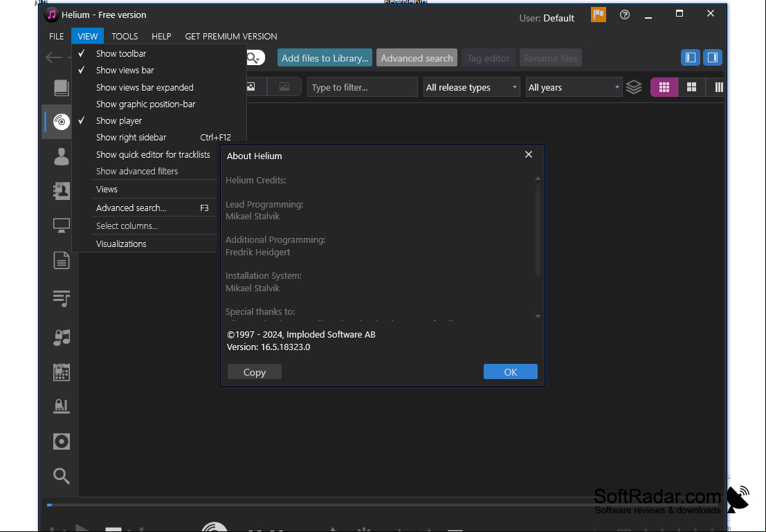Click the monitor screen icon in sidebar
The image size is (766, 532).
[x=61, y=226]
